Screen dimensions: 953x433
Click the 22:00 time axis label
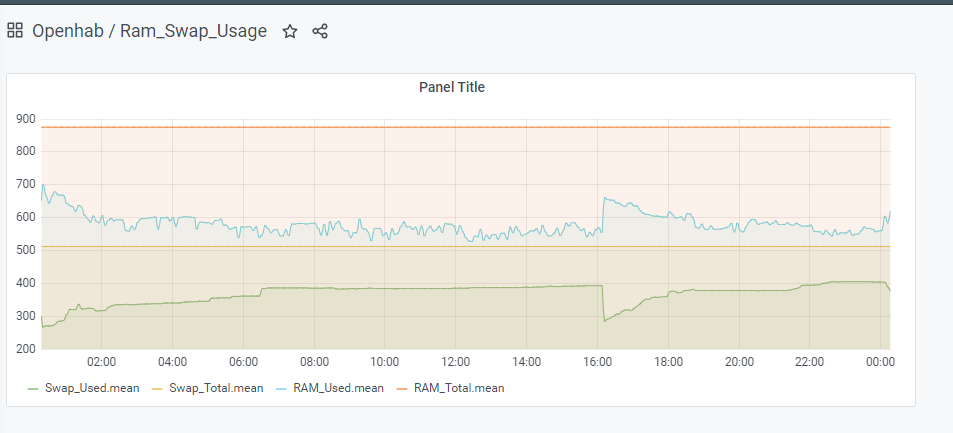(x=810, y=362)
